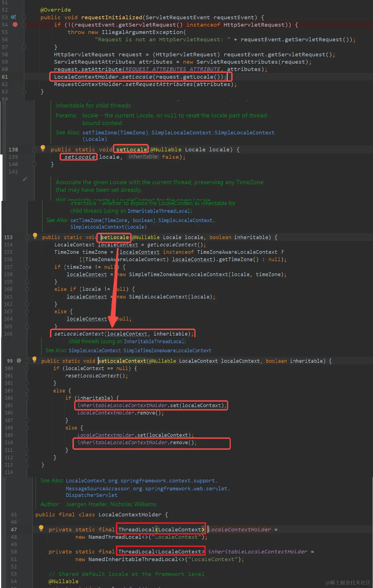Open the lightbulb intention on line 138

[43, 148]
